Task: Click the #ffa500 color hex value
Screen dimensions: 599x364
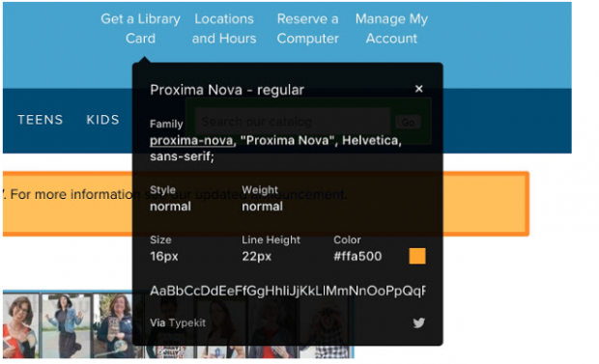Action: click(357, 256)
